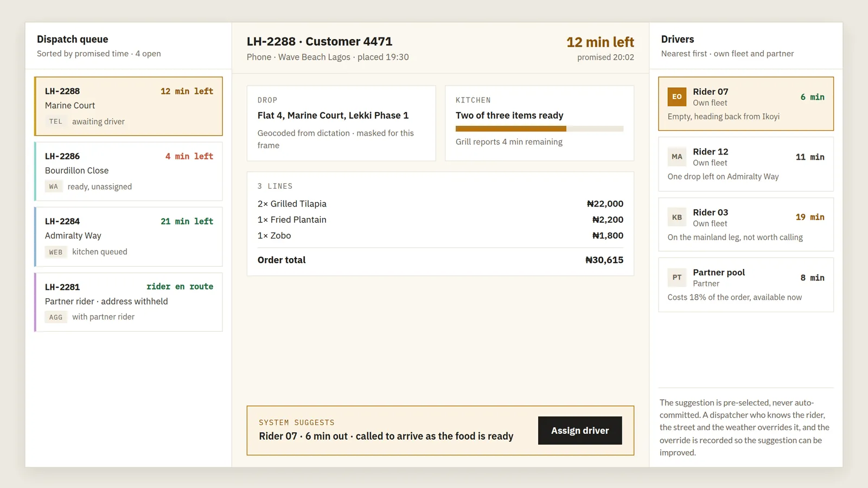Screen dimensions: 868x488
Task: Select Rider 03 driver card
Action: pos(746,224)
